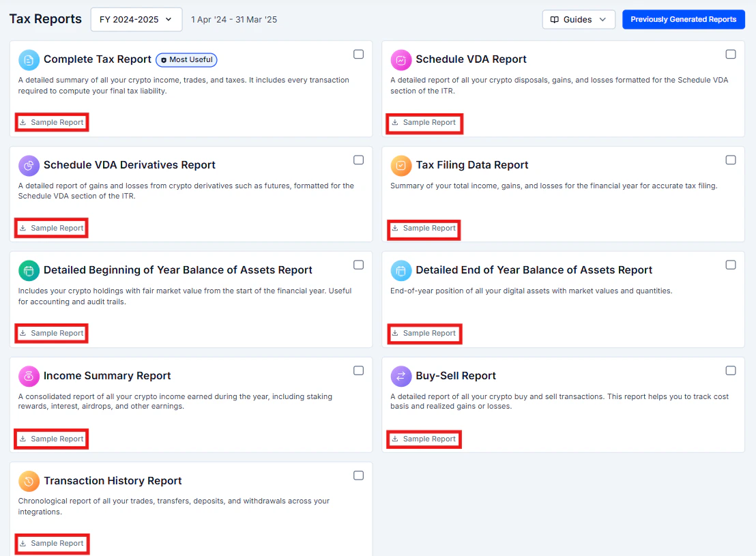
Task: Click the date range 1 Apr '24 - 31 Mar '25
Action: (234, 20)
